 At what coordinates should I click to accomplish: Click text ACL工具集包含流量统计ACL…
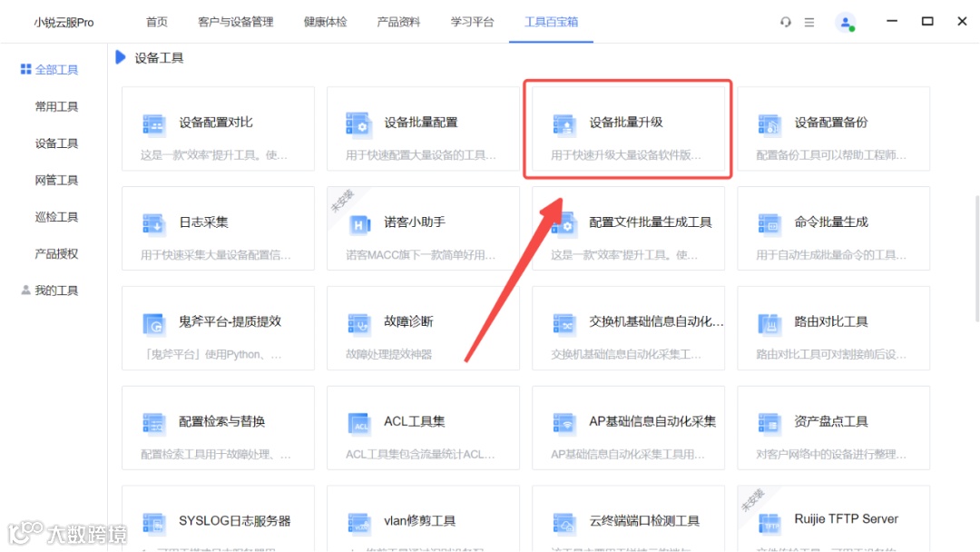[x=421, y=455]
